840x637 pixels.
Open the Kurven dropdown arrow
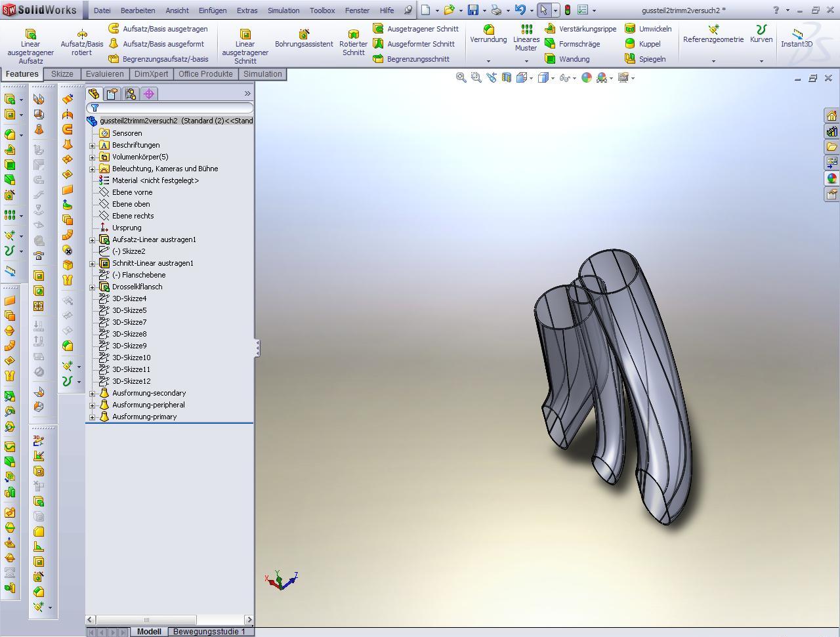(x=761, y=61)
